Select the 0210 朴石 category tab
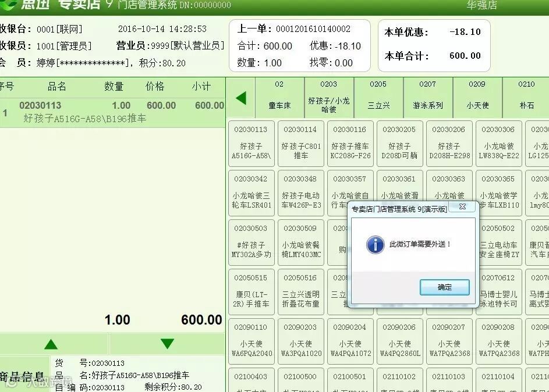549x392 pixels. pos(527,98)
